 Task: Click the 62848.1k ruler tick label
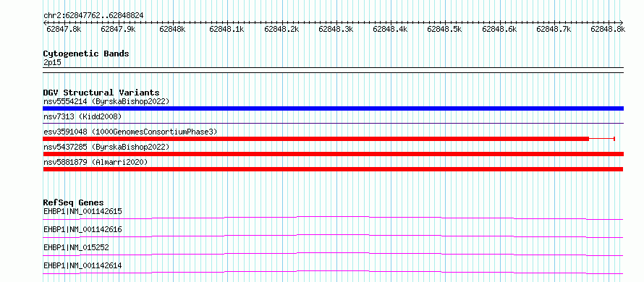pyautogui.click(x=226, y=29)
